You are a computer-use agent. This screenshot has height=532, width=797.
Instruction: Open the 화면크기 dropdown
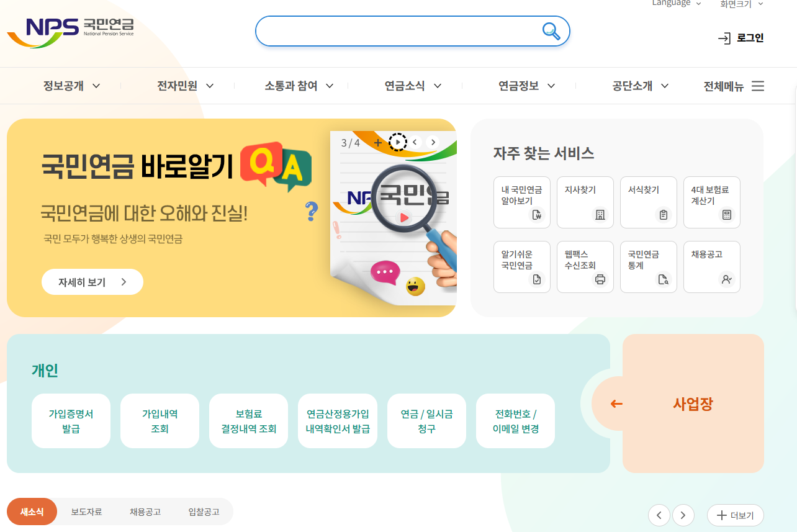click(x=742, y=4)
